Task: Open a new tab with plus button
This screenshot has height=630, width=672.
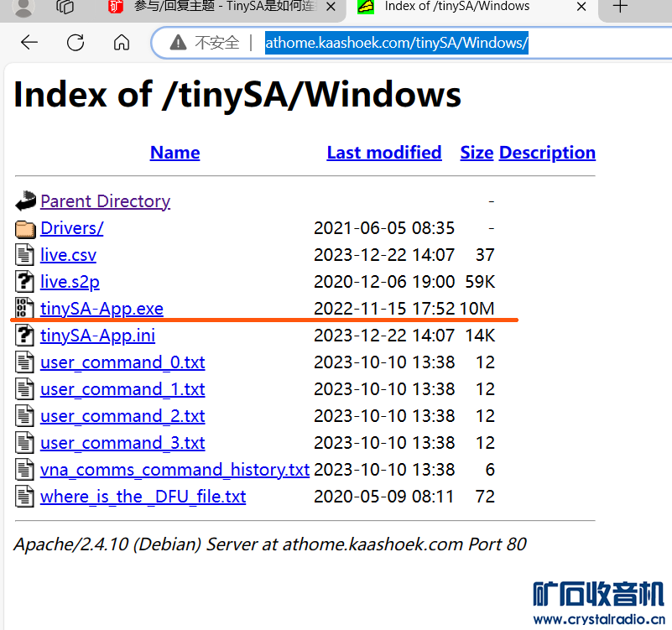Action: click(620, 7)
